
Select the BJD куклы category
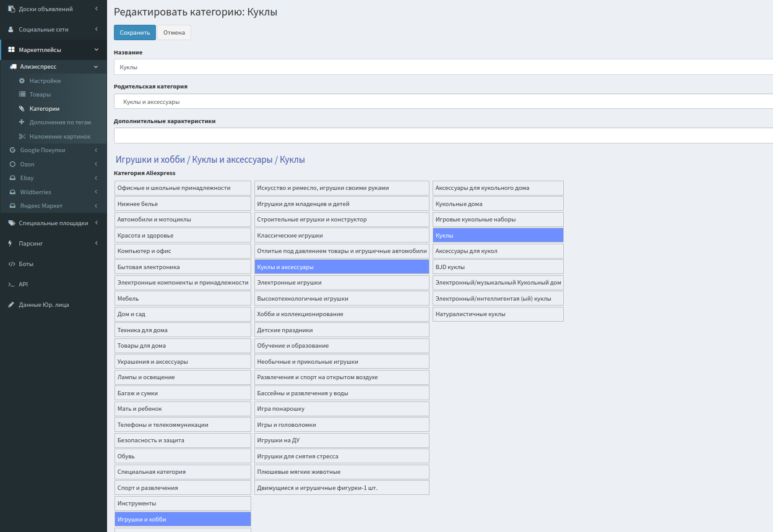click(498, 267)
